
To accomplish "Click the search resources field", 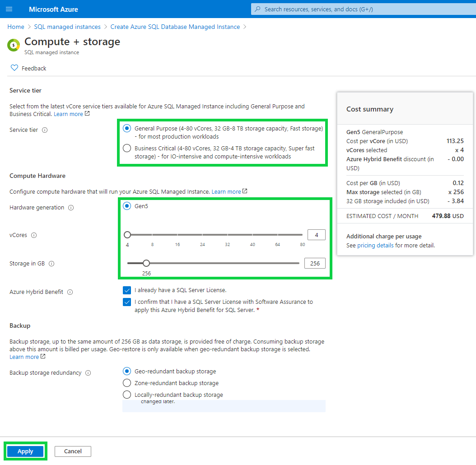I will click(364, 9).
